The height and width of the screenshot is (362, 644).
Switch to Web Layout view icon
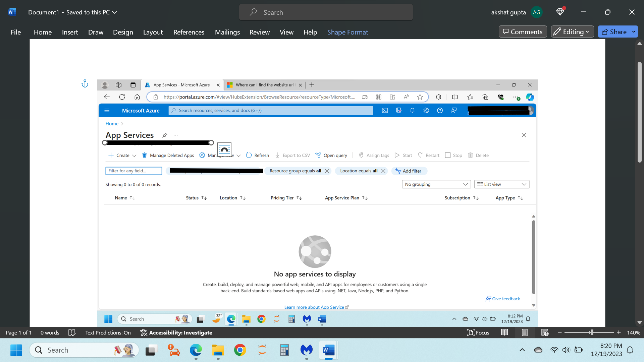point(545,333)
